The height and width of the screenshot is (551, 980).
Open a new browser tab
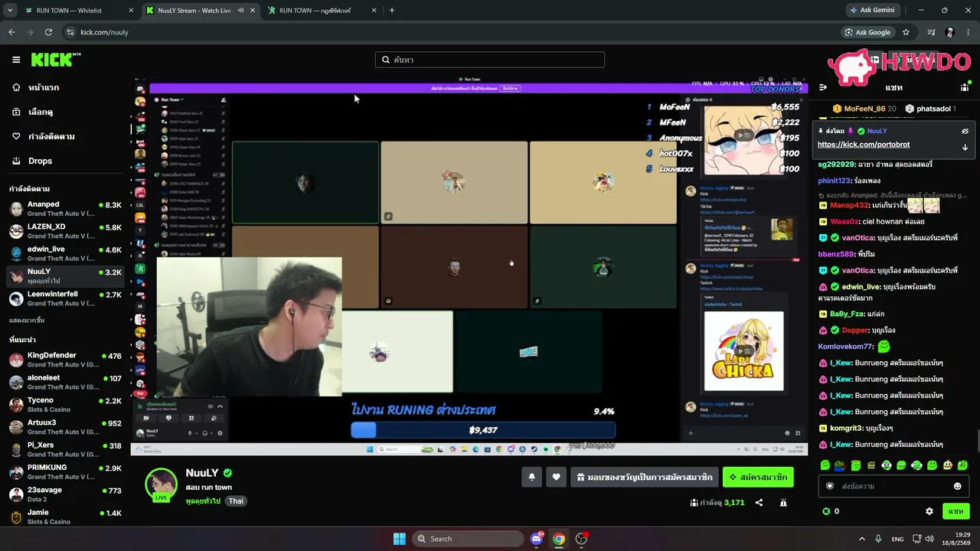tap(392, 11)
